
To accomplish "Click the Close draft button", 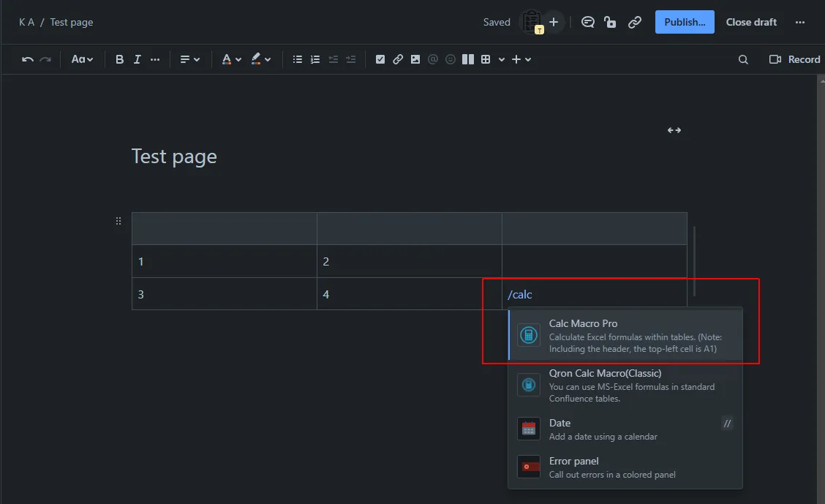I will 751,22.
